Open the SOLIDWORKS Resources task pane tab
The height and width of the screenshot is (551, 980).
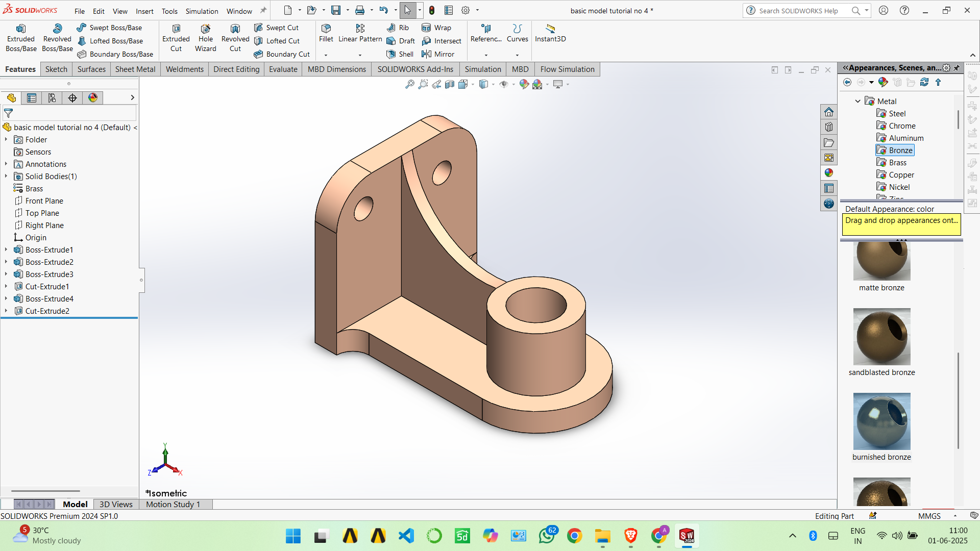coord(829,112)
